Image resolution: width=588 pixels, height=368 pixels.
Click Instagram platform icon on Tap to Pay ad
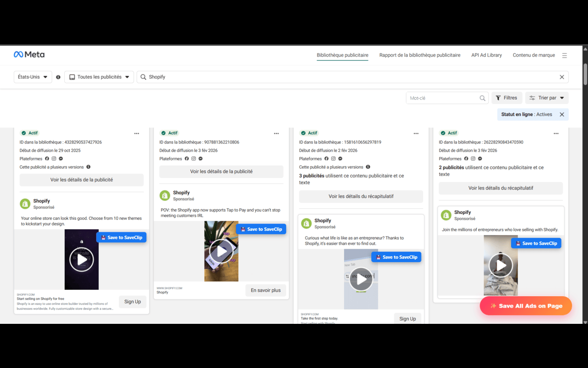[x=194, y=159]
